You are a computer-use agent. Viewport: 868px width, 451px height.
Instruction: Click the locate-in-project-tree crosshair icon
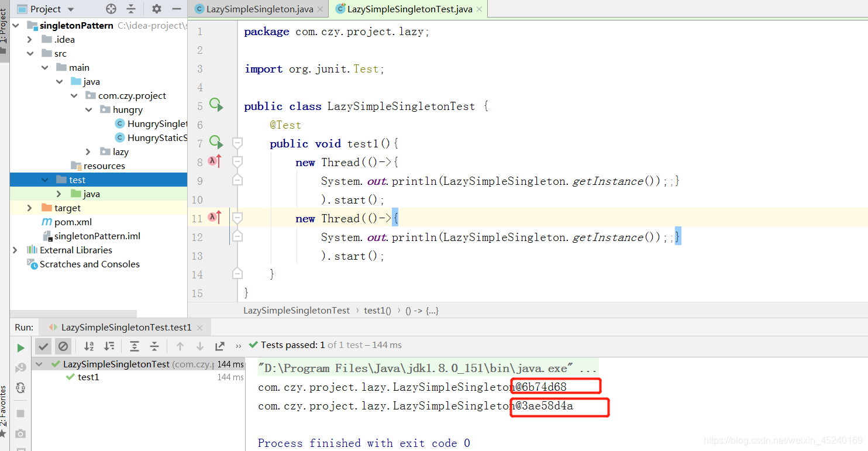pos(111,9)
